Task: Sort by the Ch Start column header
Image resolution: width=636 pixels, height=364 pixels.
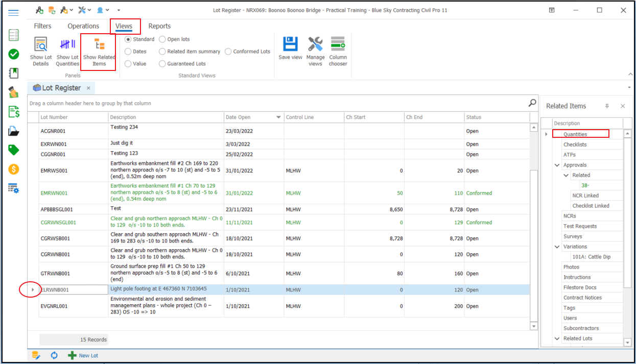Action: (x=374, y=117)
